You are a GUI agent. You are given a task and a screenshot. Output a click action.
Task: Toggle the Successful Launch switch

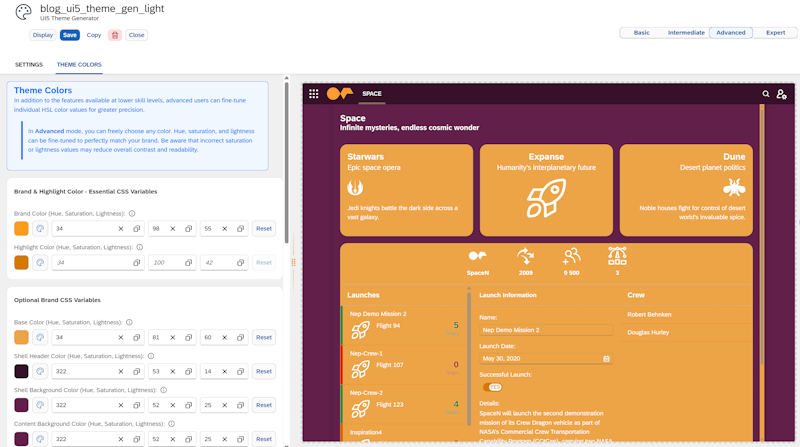pos(492,387)
